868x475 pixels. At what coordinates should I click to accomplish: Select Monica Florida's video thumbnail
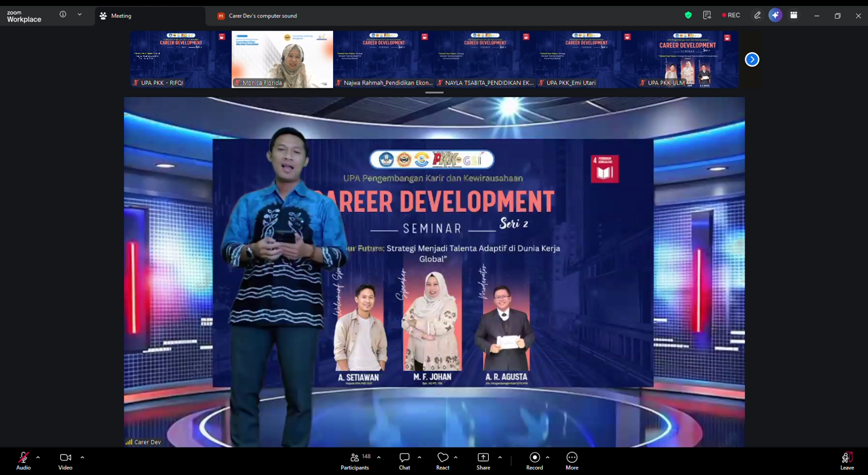point(282,59)
